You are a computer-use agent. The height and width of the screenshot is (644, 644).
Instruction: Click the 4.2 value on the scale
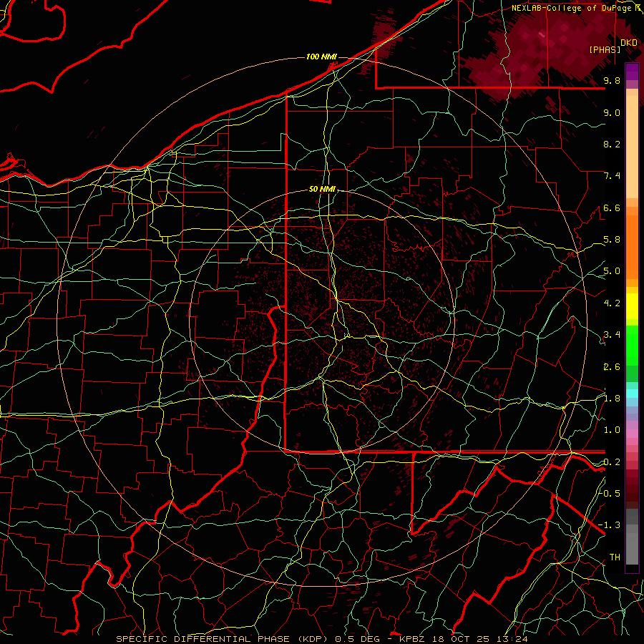pyautogui.click(x=612, y=303)
